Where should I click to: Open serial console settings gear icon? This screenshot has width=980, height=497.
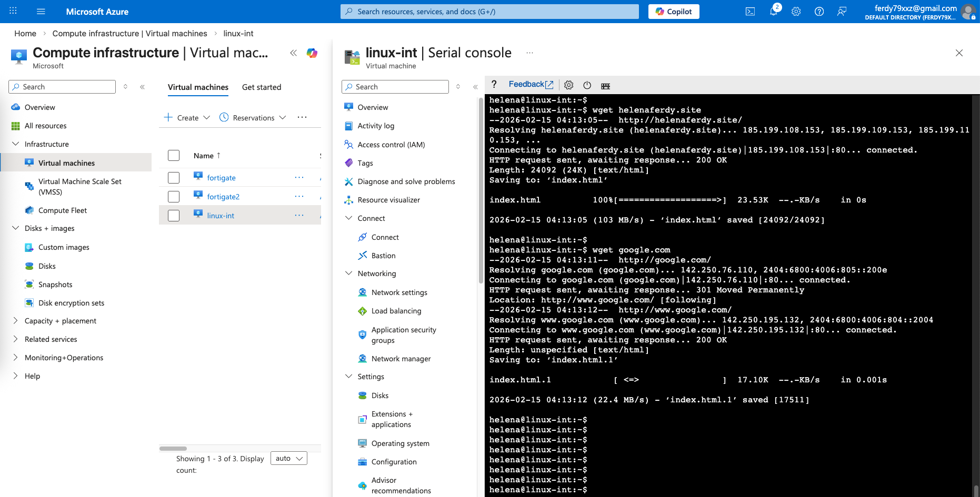pyautogui.click(x=568, y=85)
